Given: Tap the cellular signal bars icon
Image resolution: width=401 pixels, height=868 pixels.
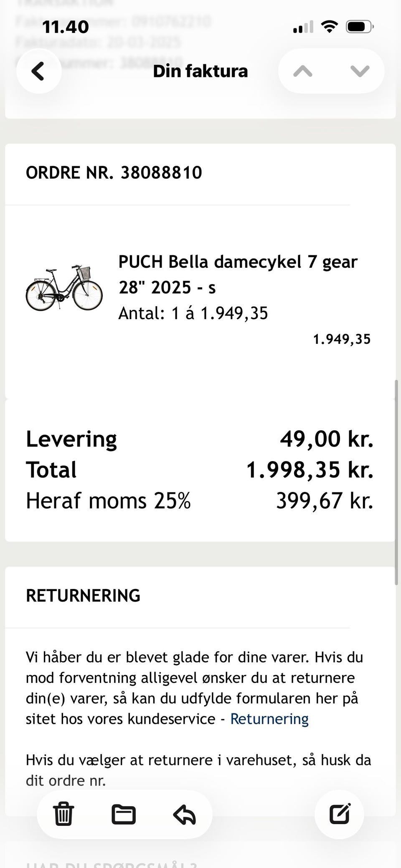Looking at the screenshot, I should (x=303, y=28).
